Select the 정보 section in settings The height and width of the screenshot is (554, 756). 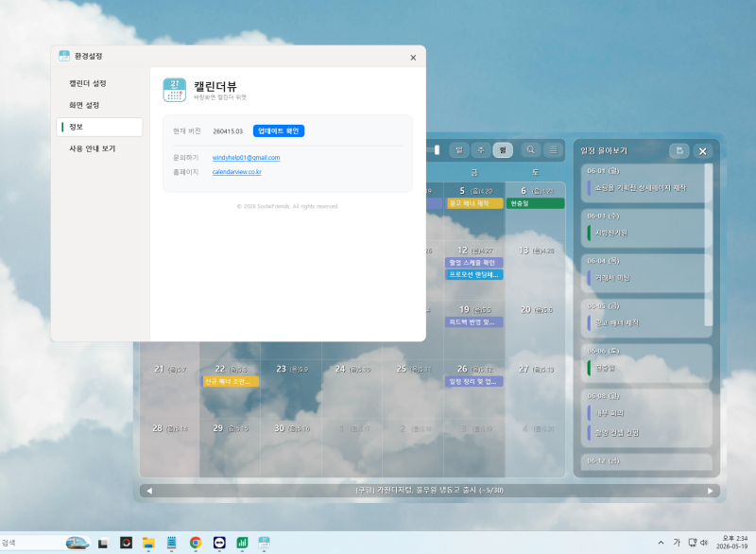[x=99, y=127]
